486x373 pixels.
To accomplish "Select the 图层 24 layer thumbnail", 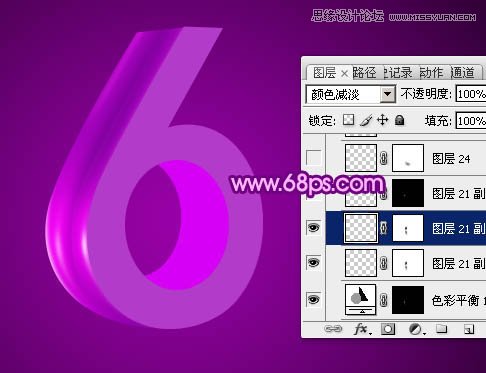I will click(x=361, y=158).
